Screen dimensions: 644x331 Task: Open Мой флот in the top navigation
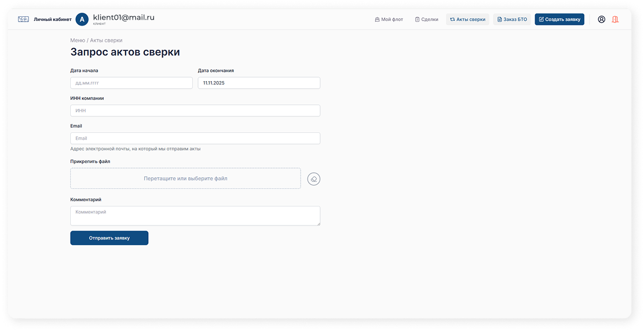389,19
